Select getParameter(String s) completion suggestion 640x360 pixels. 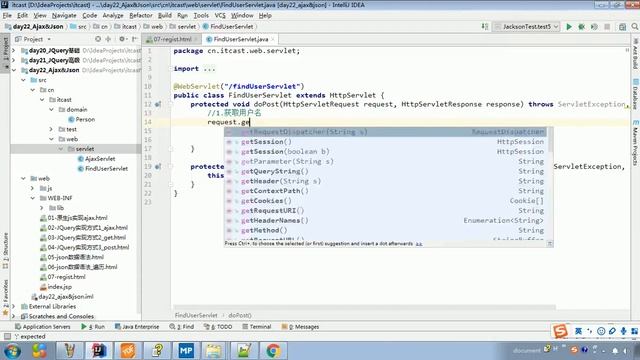coord(385,162)
